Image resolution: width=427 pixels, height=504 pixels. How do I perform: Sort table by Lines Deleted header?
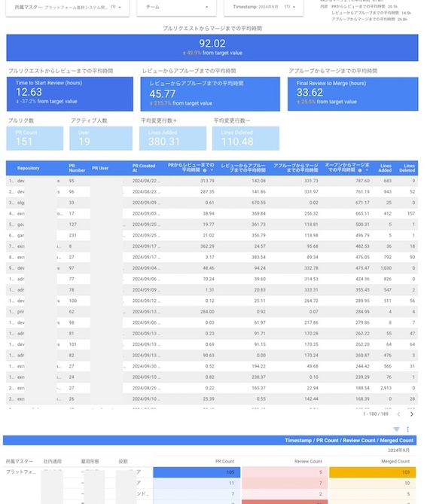pos(407,168)
